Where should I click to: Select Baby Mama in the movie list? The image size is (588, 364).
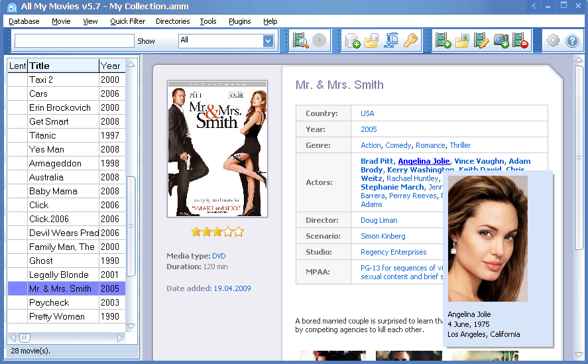point(66,191)
